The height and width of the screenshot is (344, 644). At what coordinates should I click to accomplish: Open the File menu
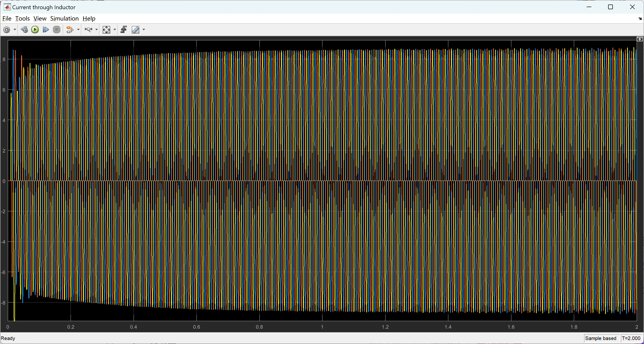point(7,18)
